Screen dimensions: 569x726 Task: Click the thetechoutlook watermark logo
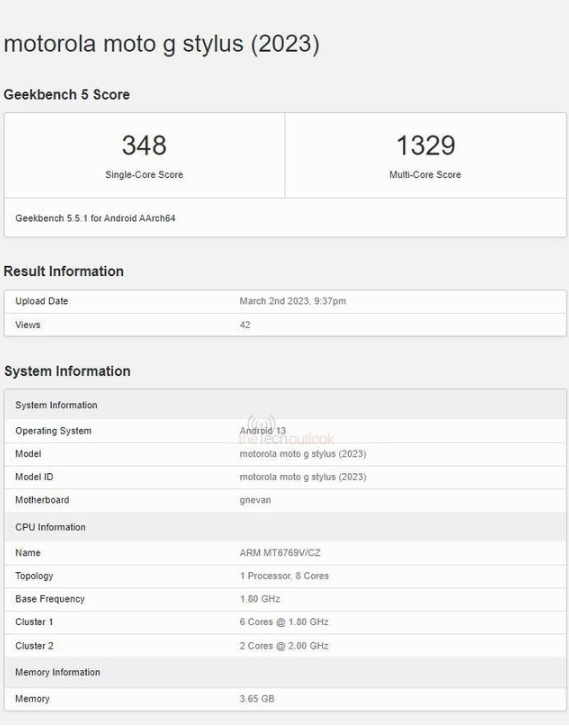pyautogui.click(x=286, y=430)
